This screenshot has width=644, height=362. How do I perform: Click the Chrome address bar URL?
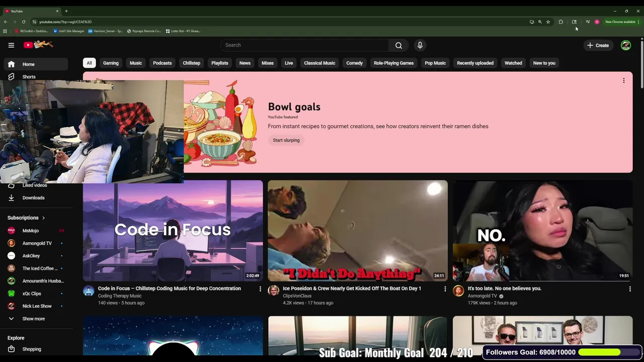[65, 22]
